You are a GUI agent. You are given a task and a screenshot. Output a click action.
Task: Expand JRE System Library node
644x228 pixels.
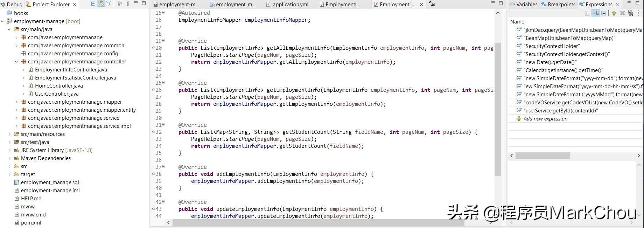click(9, 150)
